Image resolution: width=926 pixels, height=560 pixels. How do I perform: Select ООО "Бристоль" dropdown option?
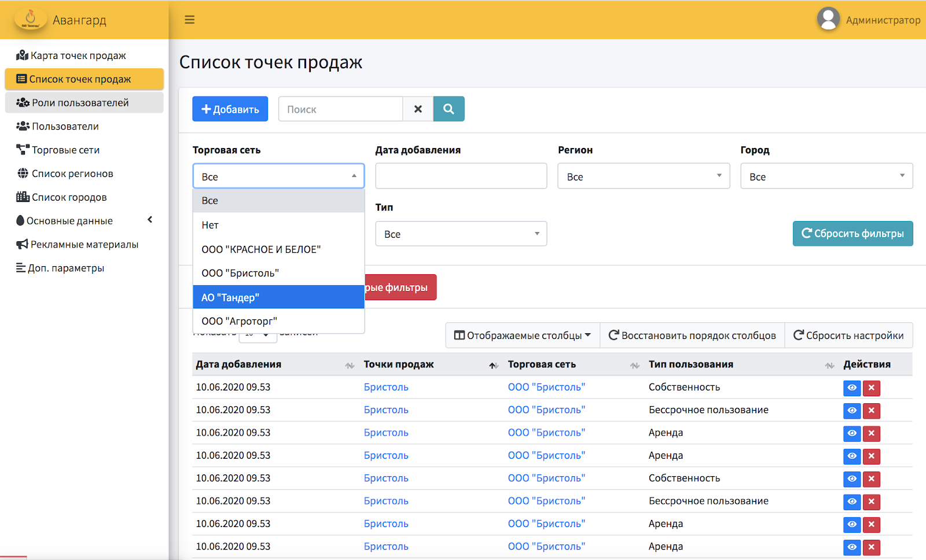278,273
